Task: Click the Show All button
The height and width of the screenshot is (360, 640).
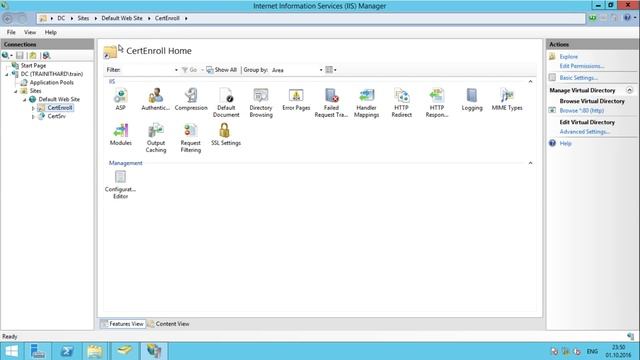Action: pyautogui.click(x=222, y=70)
